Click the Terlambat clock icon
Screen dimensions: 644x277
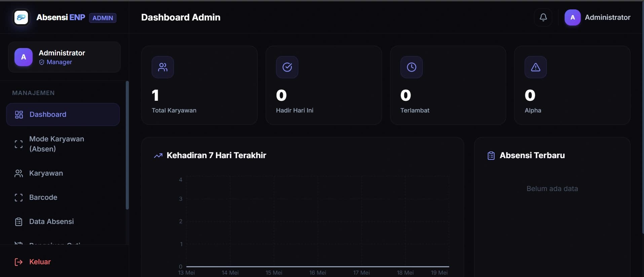(412, 67)
